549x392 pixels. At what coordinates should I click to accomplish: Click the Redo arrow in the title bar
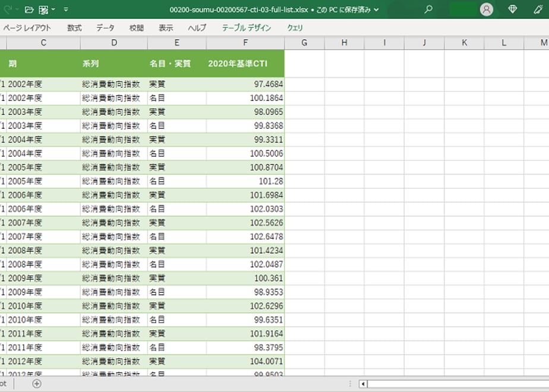point(8,10)
